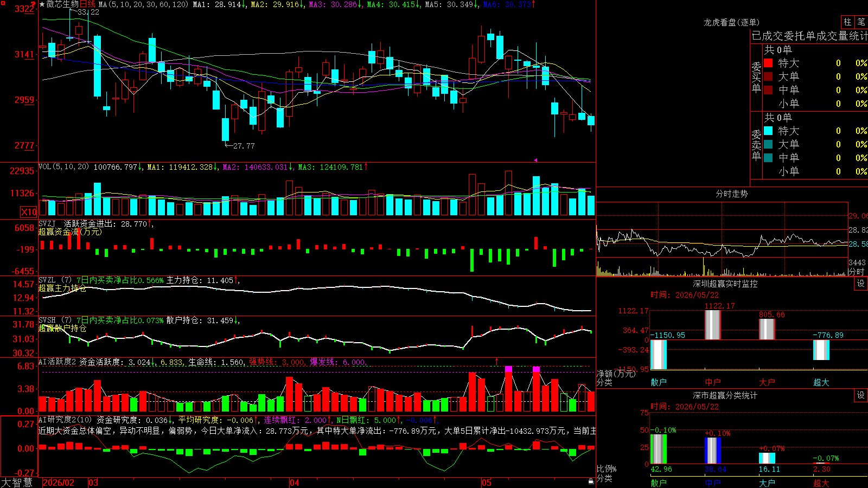
Task: Click the 超大 -776.89 bar in real-time monitor
Action: pyautogui.click(x=821, y=350)
